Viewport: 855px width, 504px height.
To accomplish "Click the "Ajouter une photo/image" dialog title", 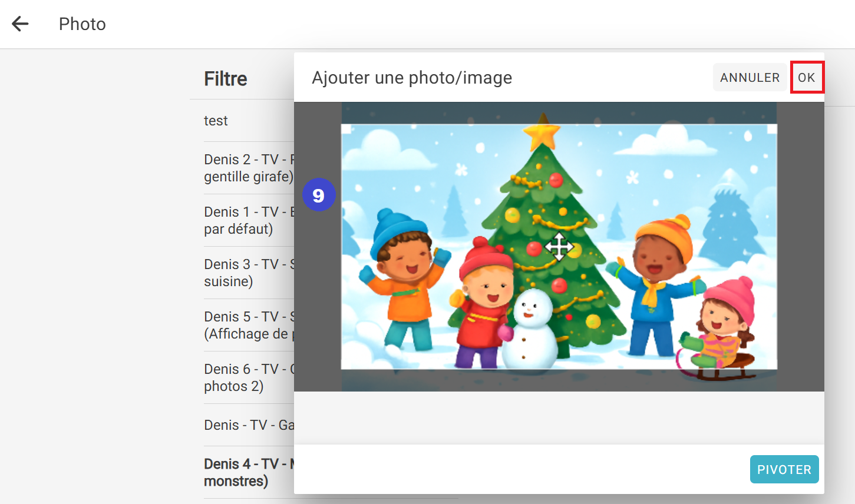I will [412, 78].
